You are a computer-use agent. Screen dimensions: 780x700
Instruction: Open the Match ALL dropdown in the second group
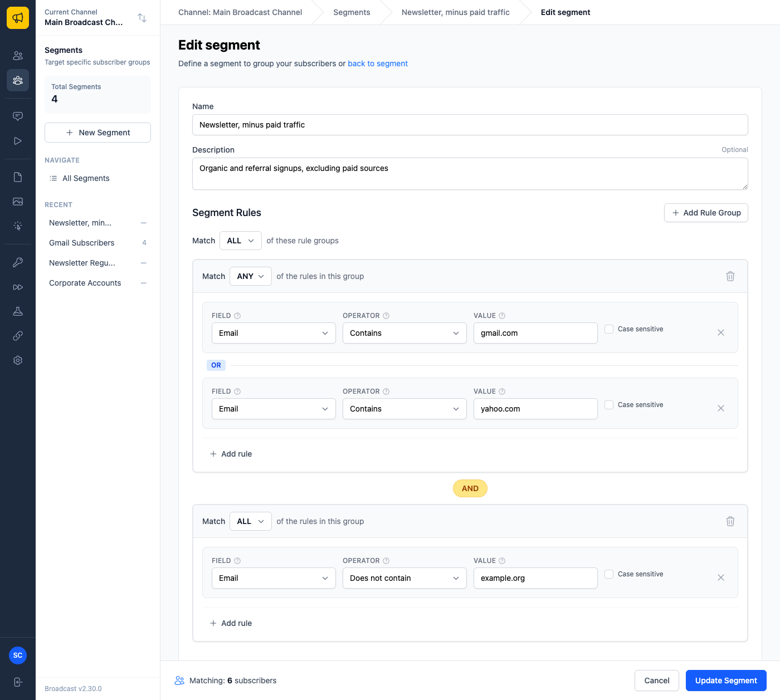pyautogui.click(x=251, y=521)
